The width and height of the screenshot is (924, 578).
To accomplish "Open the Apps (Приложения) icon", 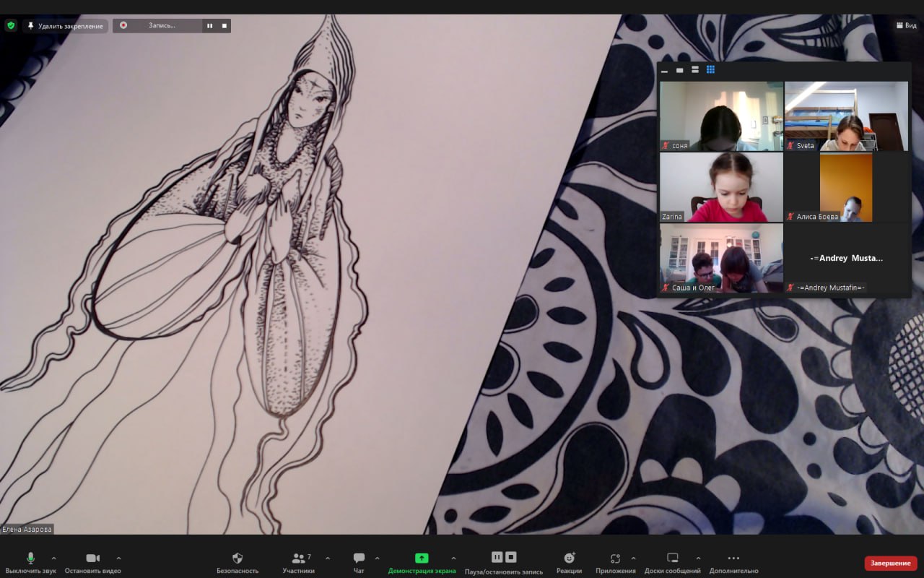I will point(615,558).
